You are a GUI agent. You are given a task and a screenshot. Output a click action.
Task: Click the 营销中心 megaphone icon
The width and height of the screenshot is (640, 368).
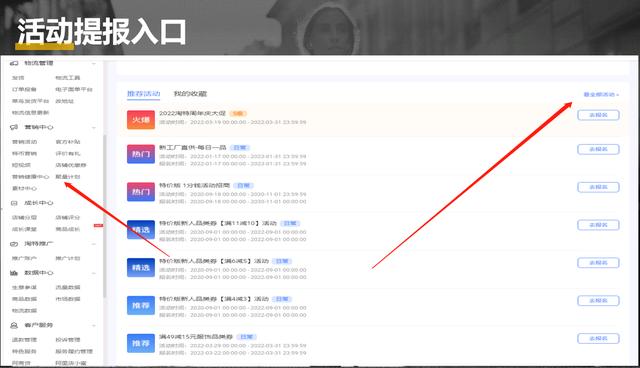tap(14, 127)
